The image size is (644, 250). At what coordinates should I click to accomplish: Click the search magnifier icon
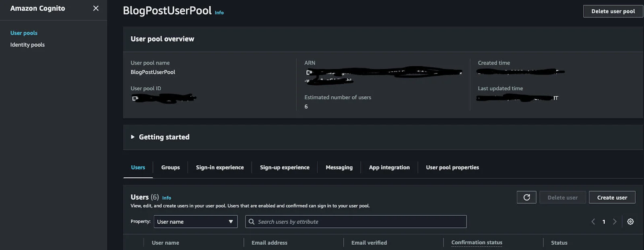coord(252,221)
